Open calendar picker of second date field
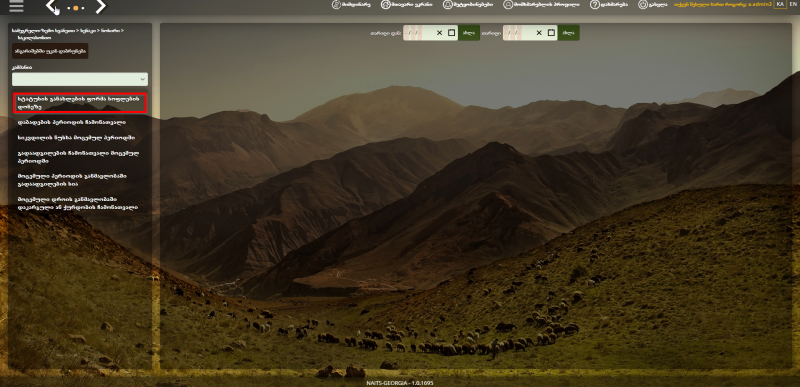Viewport: 800px width, 387px height. 551,33
